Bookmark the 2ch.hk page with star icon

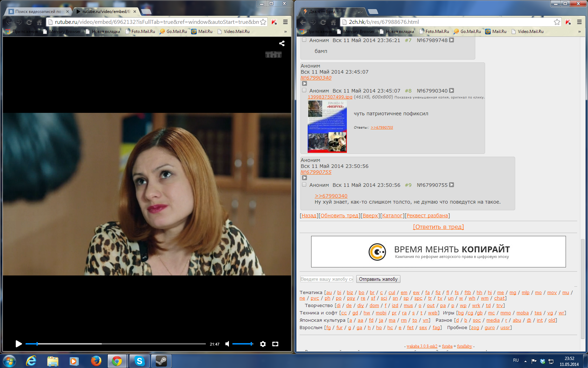(557, 22)
